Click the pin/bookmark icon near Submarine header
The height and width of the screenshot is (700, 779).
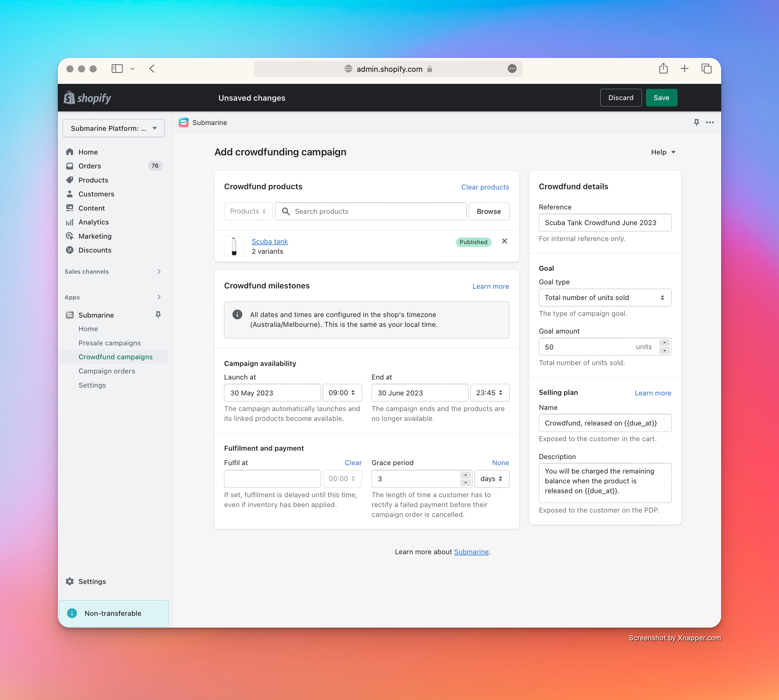(696, 122)
